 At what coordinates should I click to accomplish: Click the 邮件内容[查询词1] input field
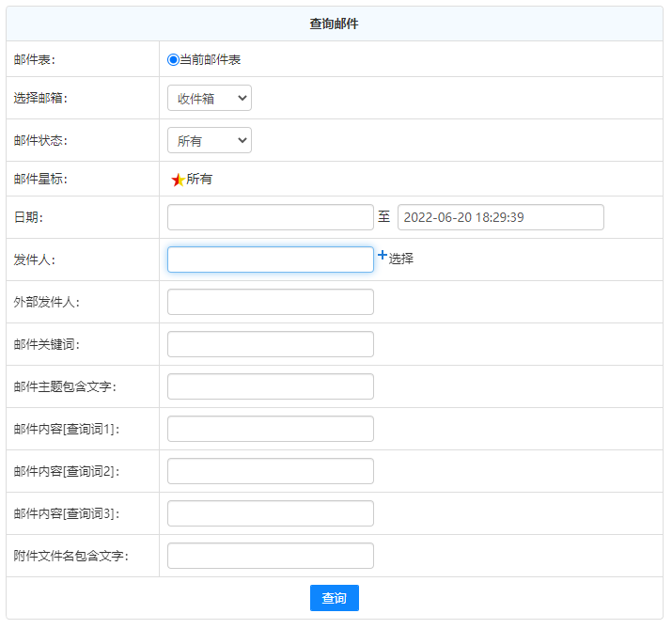(270, 429)
